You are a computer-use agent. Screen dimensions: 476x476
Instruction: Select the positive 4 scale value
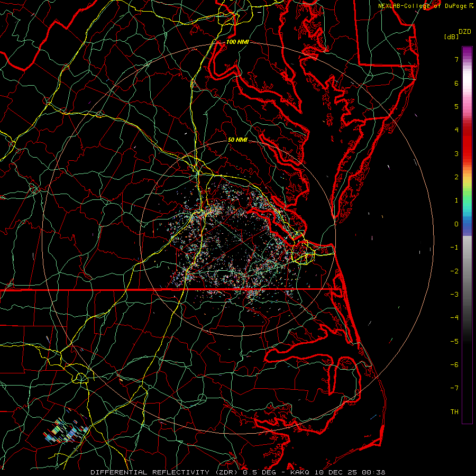(x=456, y=130)
